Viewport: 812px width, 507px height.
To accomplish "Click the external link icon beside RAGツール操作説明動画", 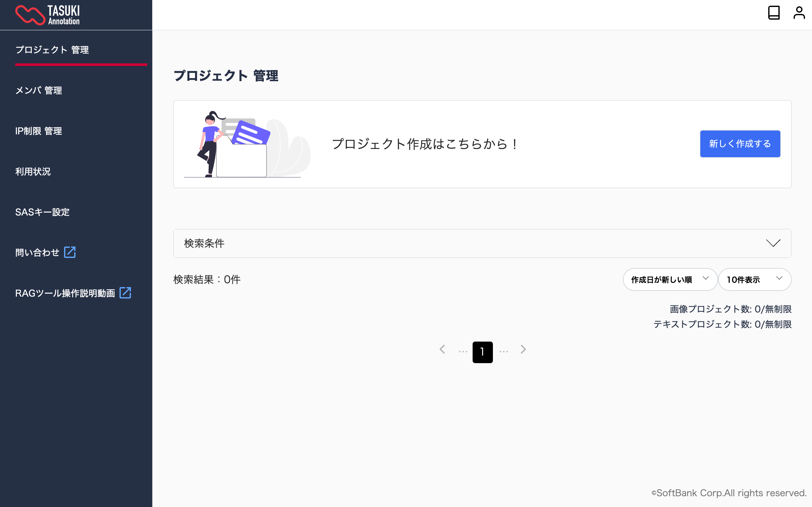I will pyautogui.click(x=125, y=293).
